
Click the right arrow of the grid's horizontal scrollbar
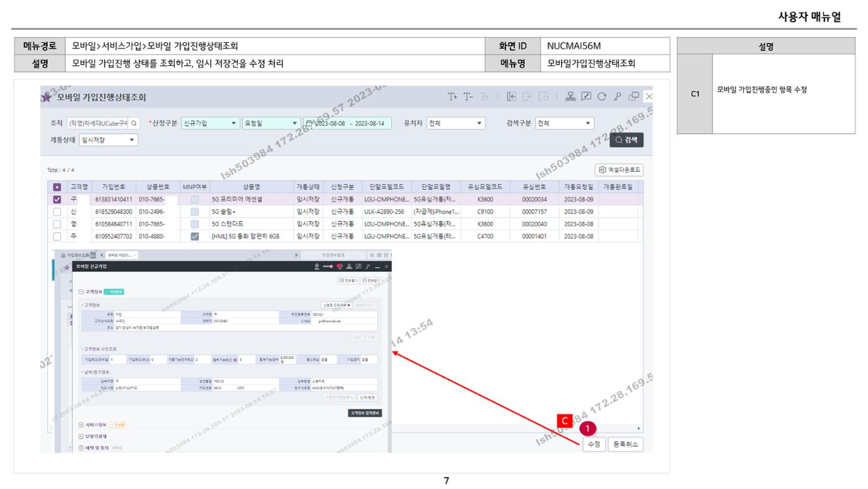[639, 429]
